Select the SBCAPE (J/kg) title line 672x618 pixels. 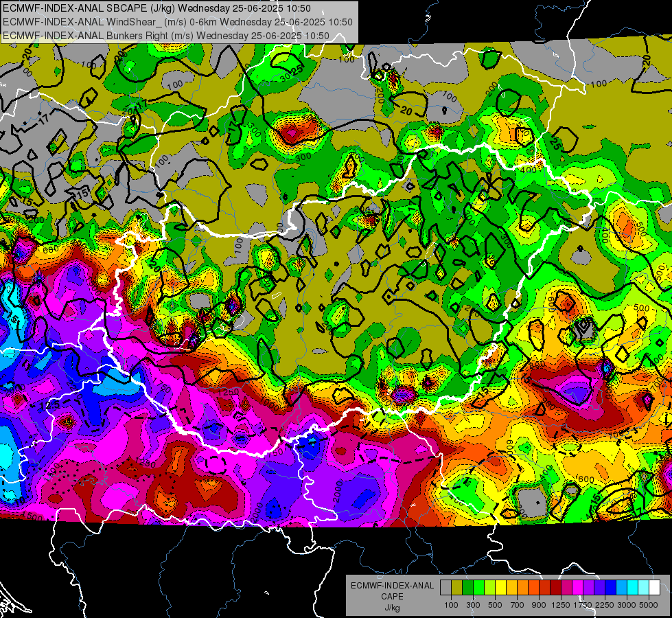(x=157, y=8)
